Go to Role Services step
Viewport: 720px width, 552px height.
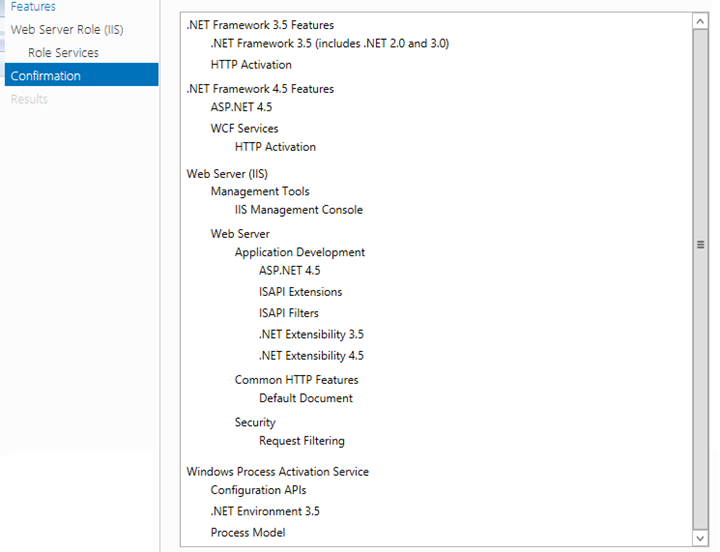click(x=63, y=53)
